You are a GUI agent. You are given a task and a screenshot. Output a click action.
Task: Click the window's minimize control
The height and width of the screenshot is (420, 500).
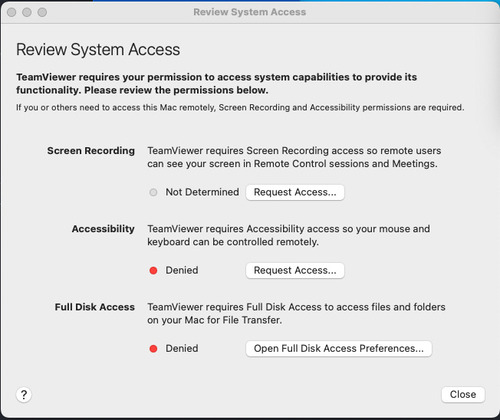point(27,12)
